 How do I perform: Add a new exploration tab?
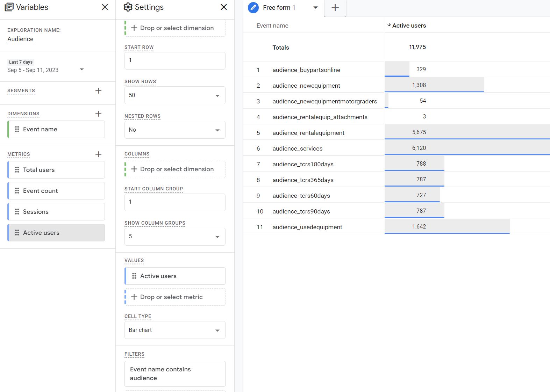[335, 8]
